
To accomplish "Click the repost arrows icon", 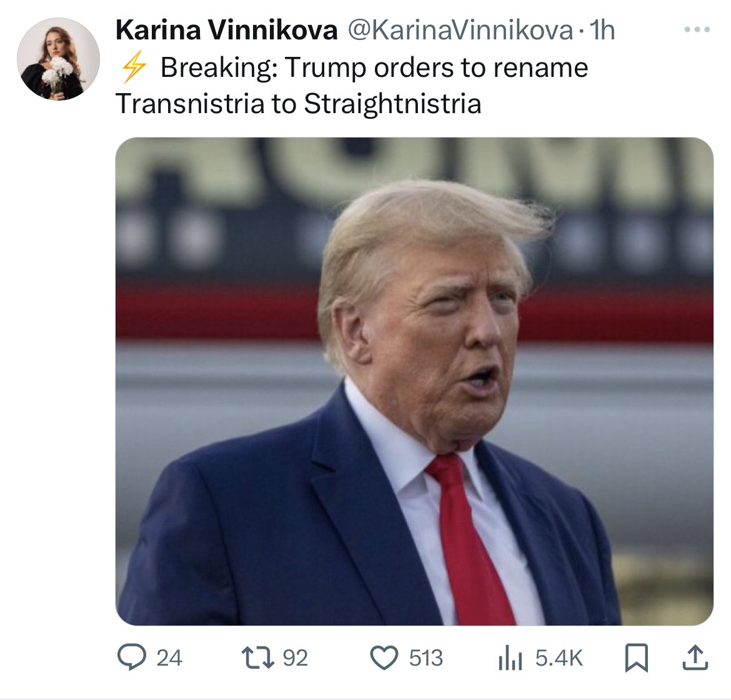I will 258,657.
